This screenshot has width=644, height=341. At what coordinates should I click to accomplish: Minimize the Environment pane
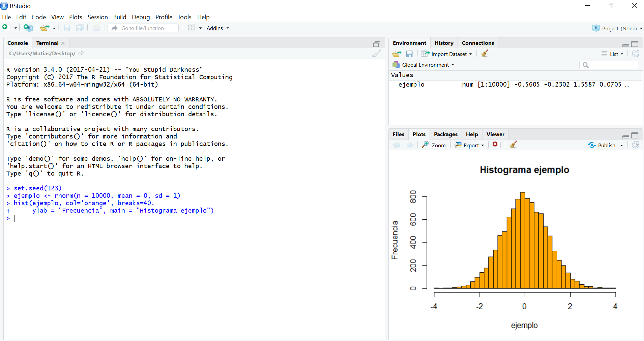click(x=625, y=44)
